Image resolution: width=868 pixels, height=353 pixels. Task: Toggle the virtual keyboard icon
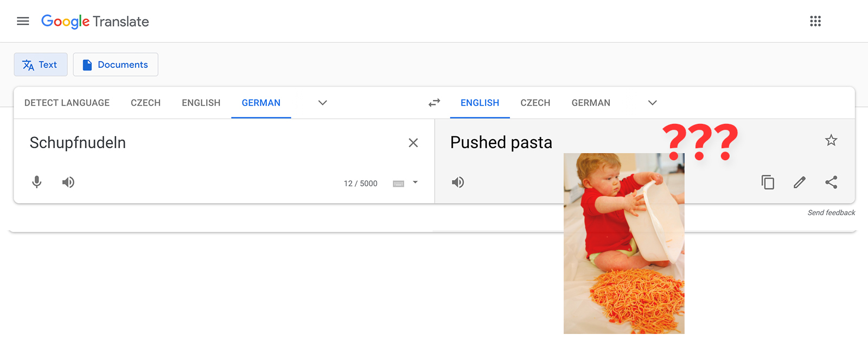click(399, 184)
